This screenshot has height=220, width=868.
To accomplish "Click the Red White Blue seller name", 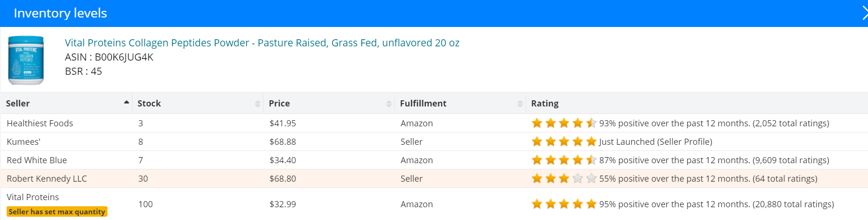I will pos(37,160).
